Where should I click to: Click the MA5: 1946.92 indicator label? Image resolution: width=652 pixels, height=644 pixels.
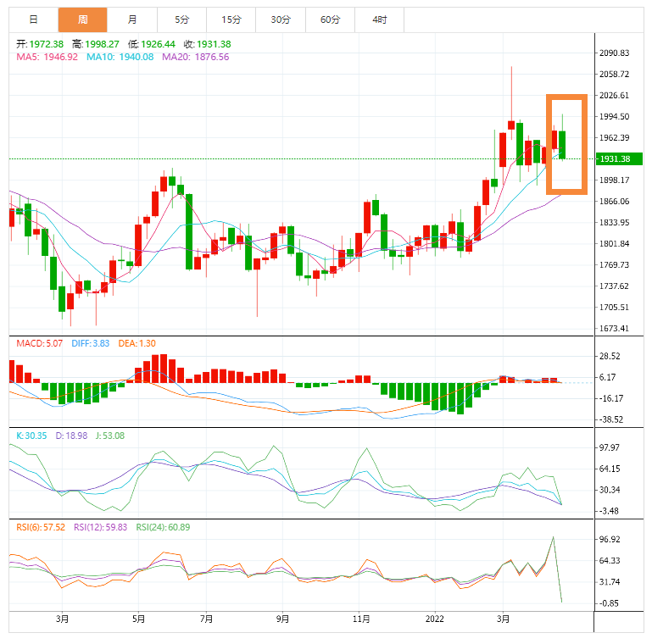(x=47, y=57)
